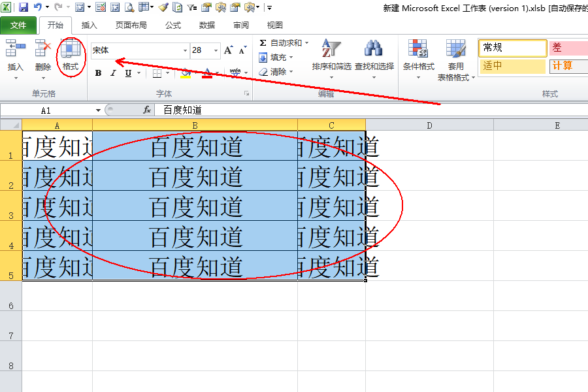Select cell A5 containing 百度知道
The image size is (588, 392).
57,266
